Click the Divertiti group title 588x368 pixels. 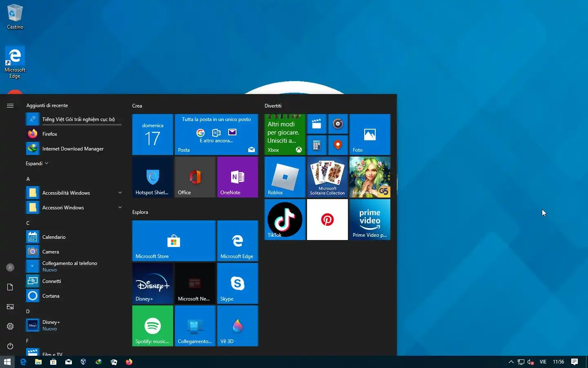coord(273,106)
